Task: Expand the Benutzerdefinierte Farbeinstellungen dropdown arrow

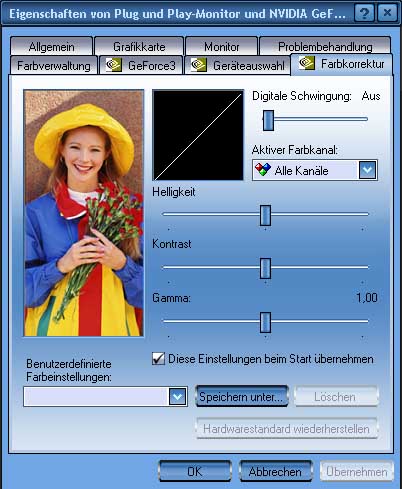Action: tap(177, 397)
